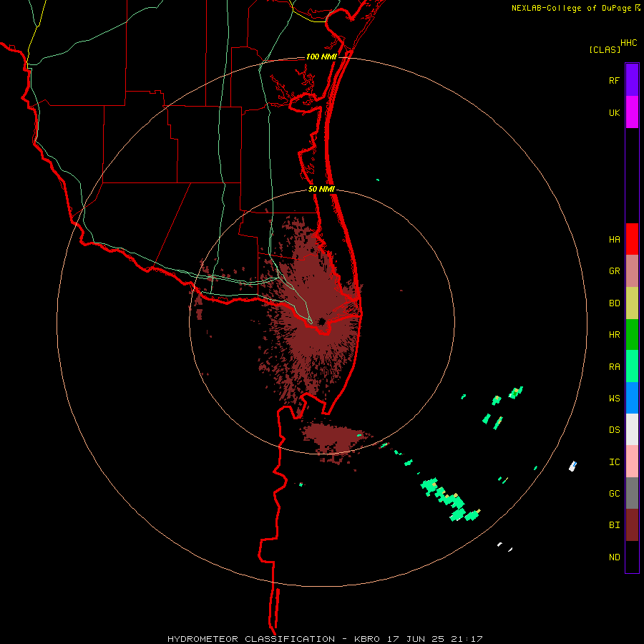Click the DS legend label

pos(614,430)
